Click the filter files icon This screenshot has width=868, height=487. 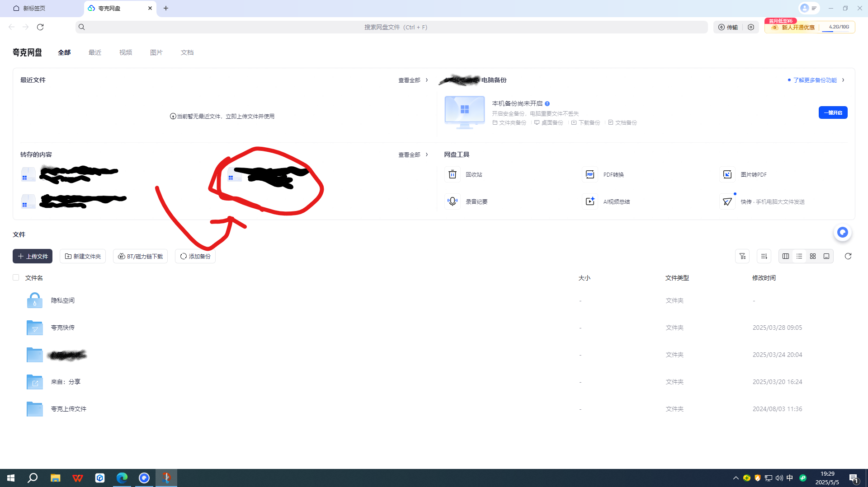tap(742, 256)
